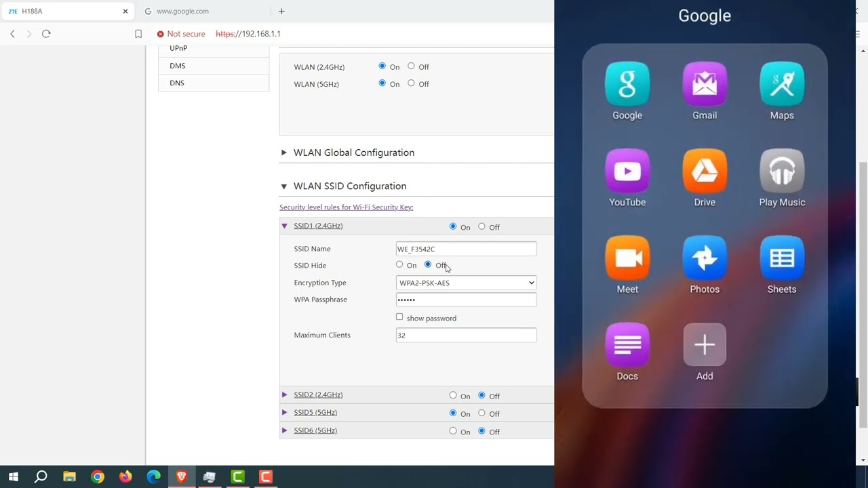Expand the SSID5 (5GHz) arrow
This screenshot has height=488, width=868.
284,412
